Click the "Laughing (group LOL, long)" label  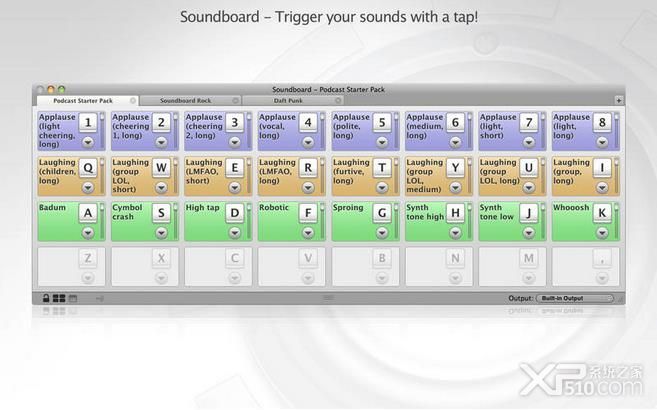click(499, 171)
